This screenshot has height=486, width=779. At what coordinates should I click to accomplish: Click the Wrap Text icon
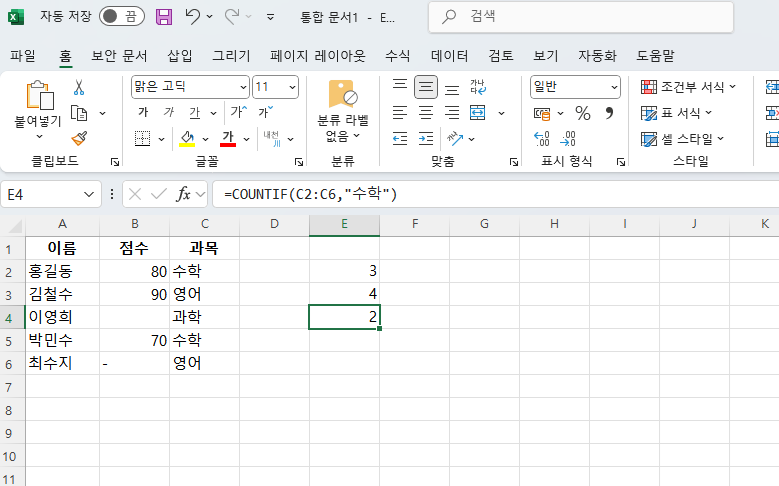tap(478, 87)
